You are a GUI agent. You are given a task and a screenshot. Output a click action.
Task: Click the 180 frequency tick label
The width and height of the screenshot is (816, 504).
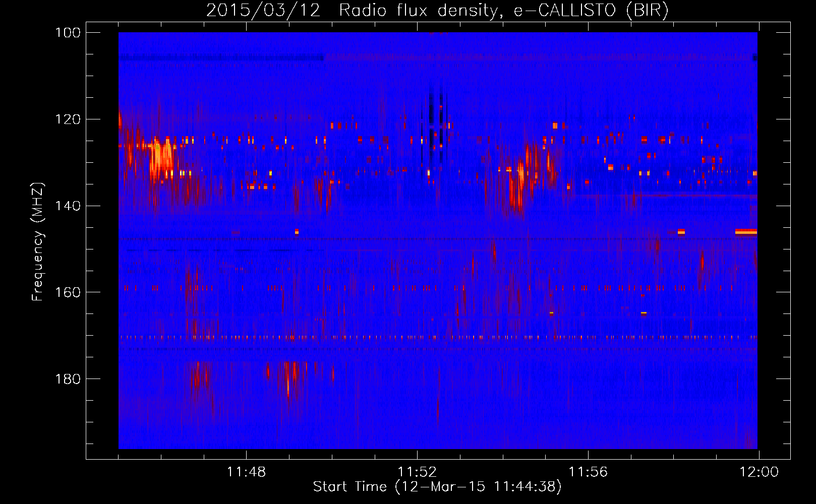click(x=68, y=379)
